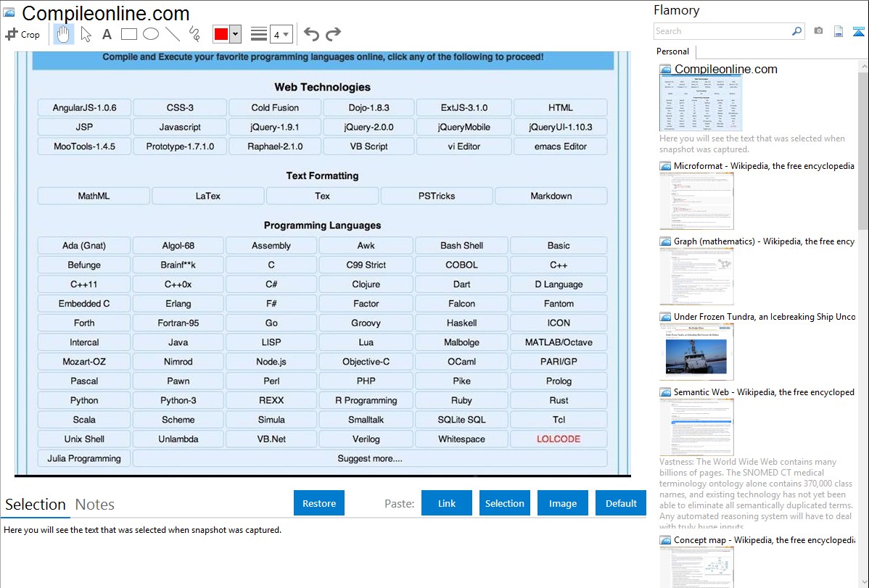Open the line thickness dropdown showing 4
The image size is (869, 588).
tap(281, 34)
